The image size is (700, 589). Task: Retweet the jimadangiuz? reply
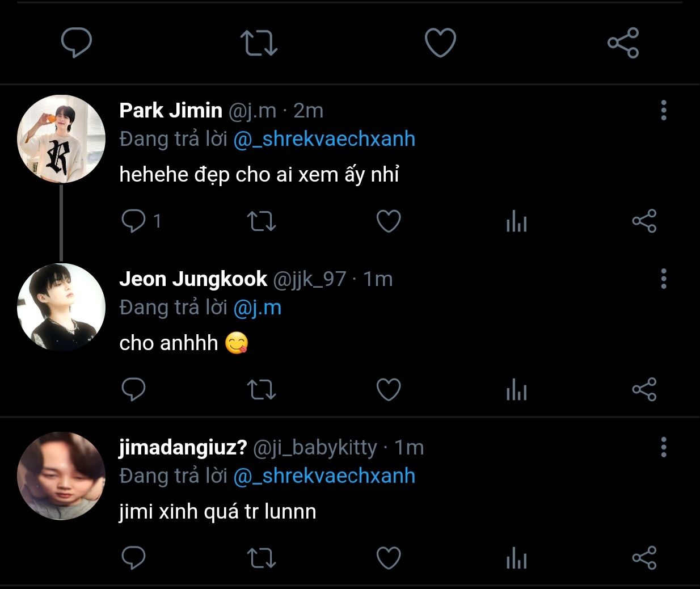tap(262, 558)
